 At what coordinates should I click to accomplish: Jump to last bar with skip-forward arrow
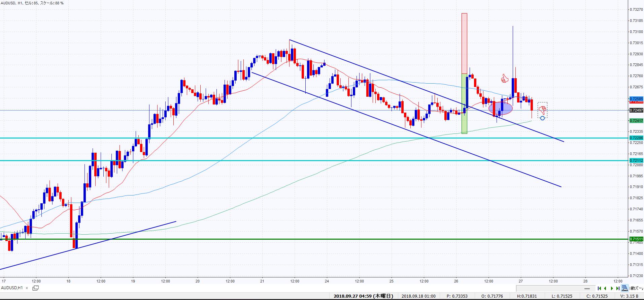[x=618, y=288]
